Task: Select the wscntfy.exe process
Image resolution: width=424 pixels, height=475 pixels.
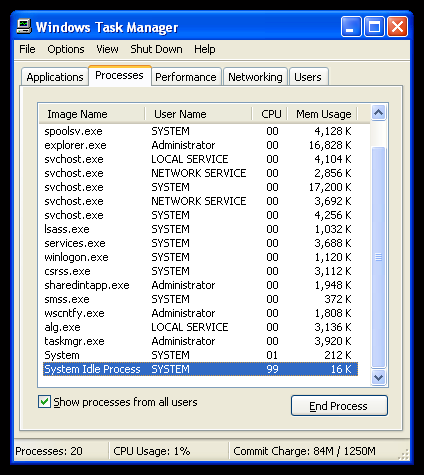Action: click(x=200, y=313)
